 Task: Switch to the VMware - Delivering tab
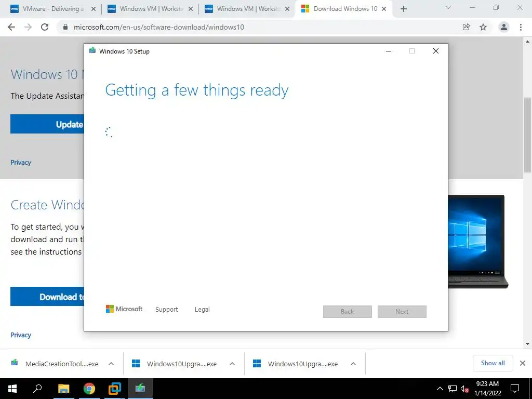(x=48, y=9)
